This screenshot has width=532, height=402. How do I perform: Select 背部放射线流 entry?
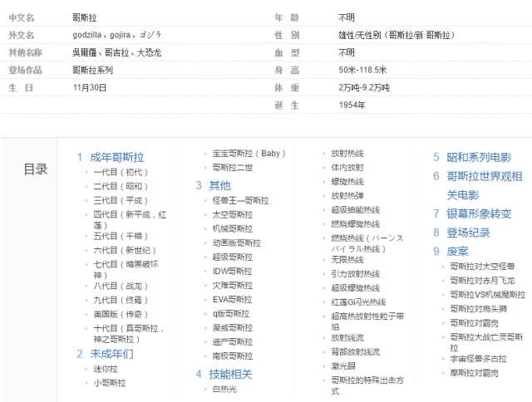[356, 352]
